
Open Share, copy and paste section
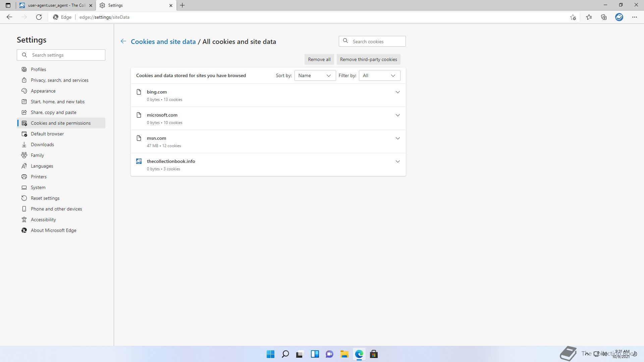(61, 112)
